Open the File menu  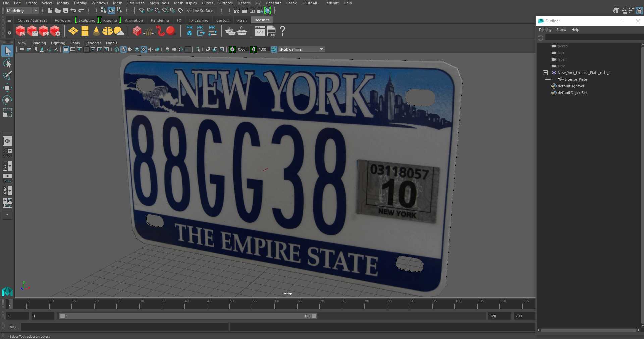(6, 3)
